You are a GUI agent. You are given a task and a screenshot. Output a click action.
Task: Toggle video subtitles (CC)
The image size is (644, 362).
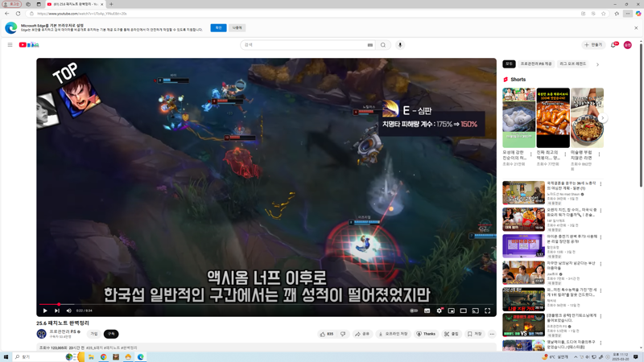(x=427, y=311)
